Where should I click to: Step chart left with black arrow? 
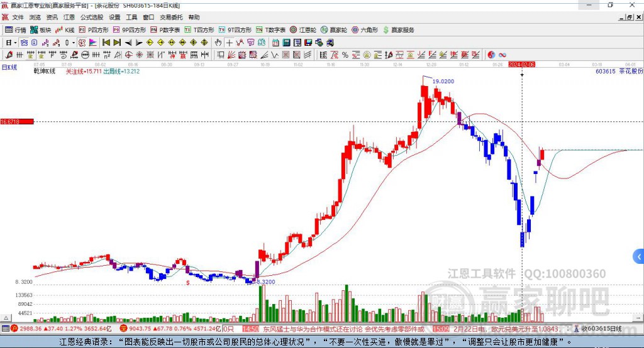[128, 43]
